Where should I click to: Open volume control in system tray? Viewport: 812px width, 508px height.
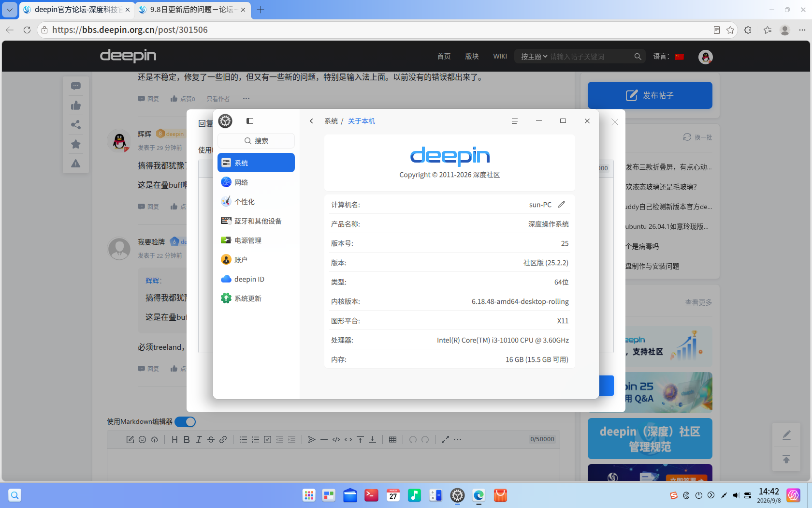coord(736,495)
